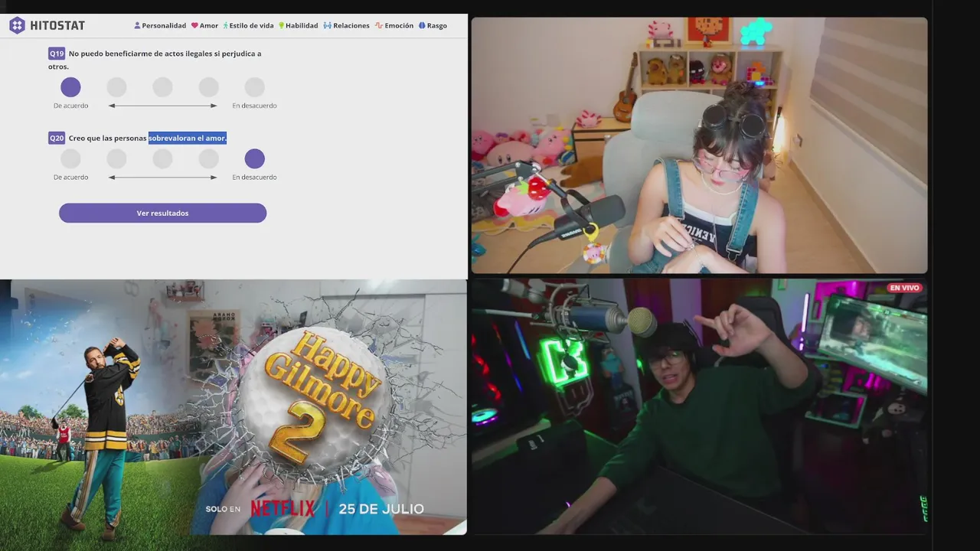Screen dimensions: 980x551
Task: Open the HITOSTAT logo home link
Action: pos(47,25)
